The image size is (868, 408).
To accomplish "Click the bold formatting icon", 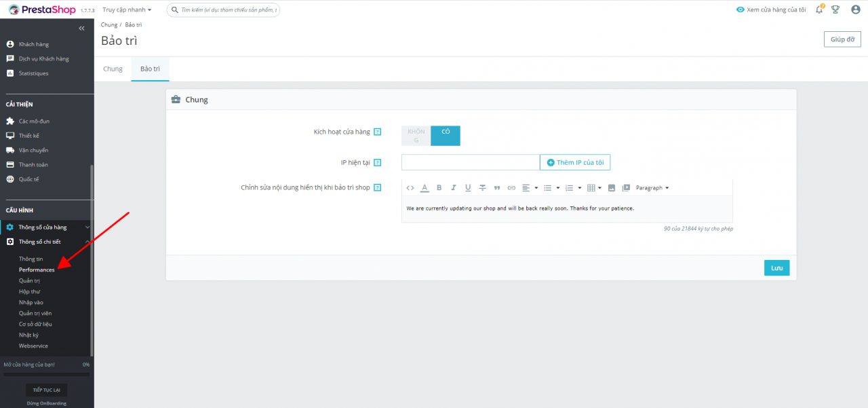I will (x=439, y=188).
